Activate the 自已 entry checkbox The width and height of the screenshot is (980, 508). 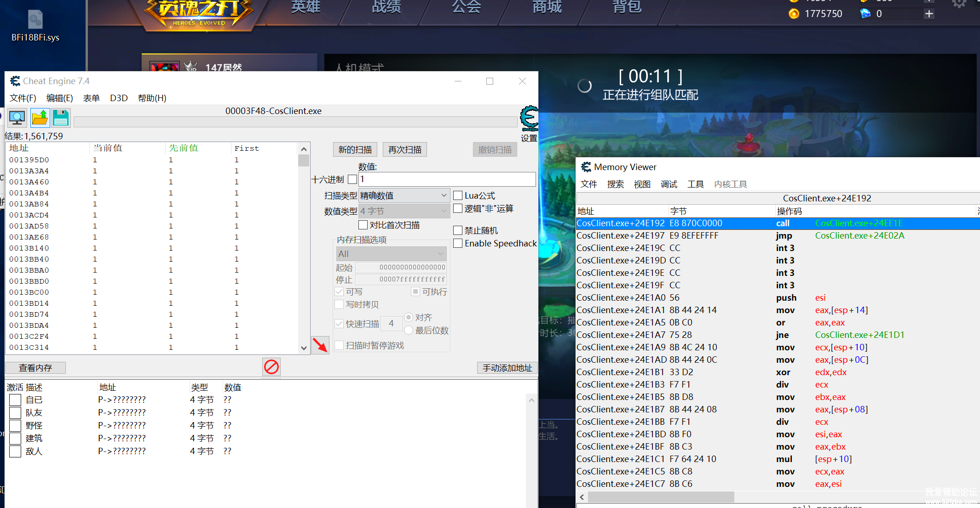(x=15, y=400)
